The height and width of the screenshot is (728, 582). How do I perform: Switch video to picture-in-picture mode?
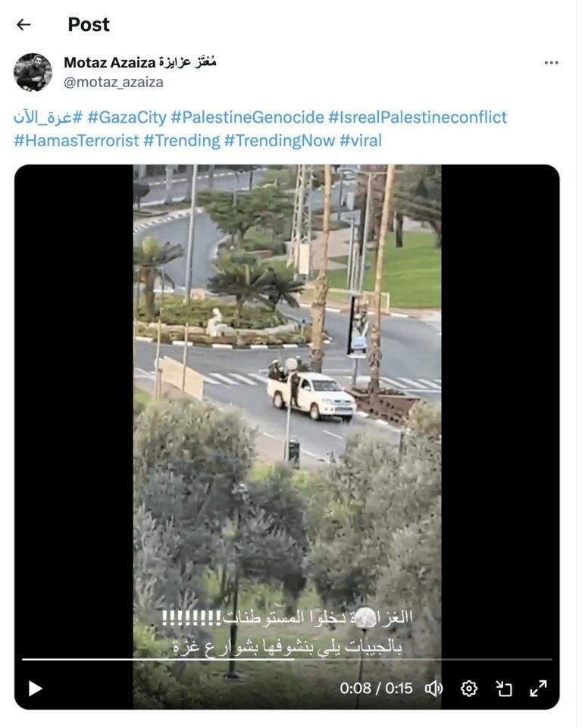click(503, 689)
